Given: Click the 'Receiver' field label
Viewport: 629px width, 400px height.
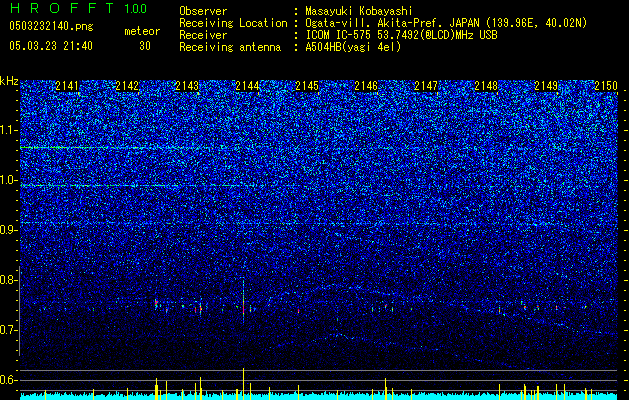Looking at the screenshot, I should click(x=203, y=35).
